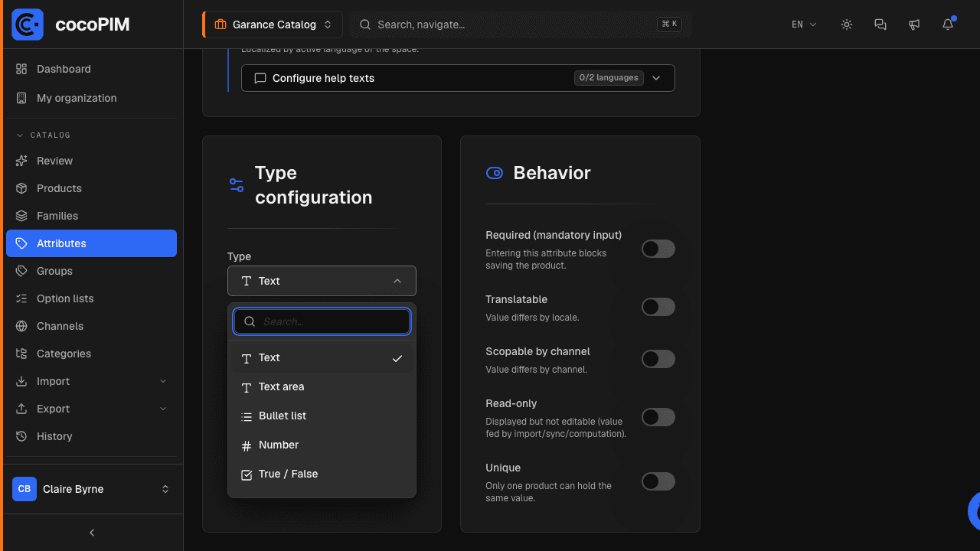Collapse the Type dropdown showing Text
Viewport: 980px width, 551px height.
pyautogui.click(x=322, y=281)
